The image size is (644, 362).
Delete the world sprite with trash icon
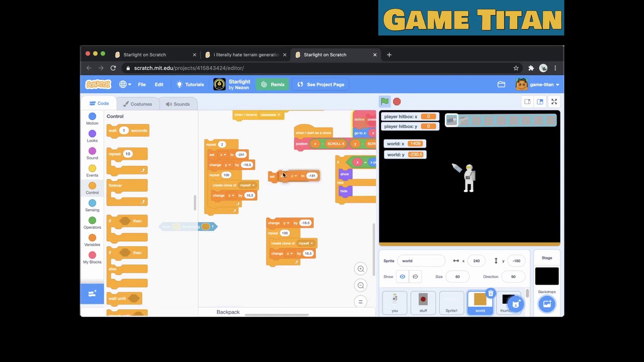click(491, 294)
